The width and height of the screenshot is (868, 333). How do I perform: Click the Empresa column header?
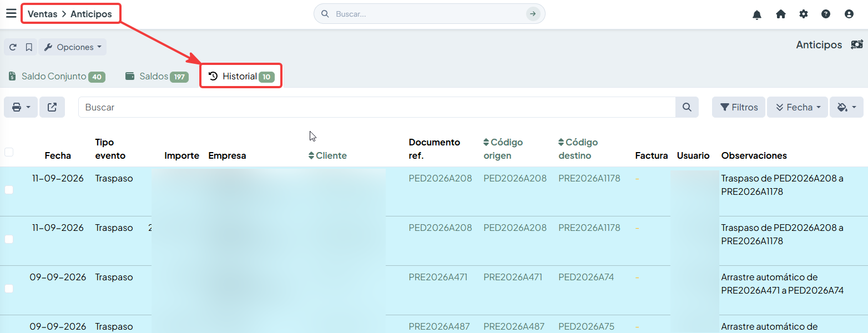(x=227, y=156)
